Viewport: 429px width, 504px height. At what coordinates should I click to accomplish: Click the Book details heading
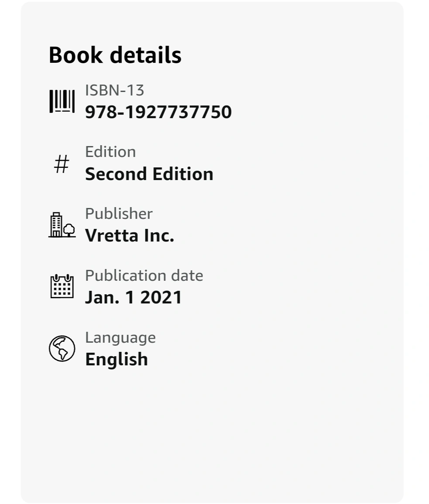click(115, 55)
